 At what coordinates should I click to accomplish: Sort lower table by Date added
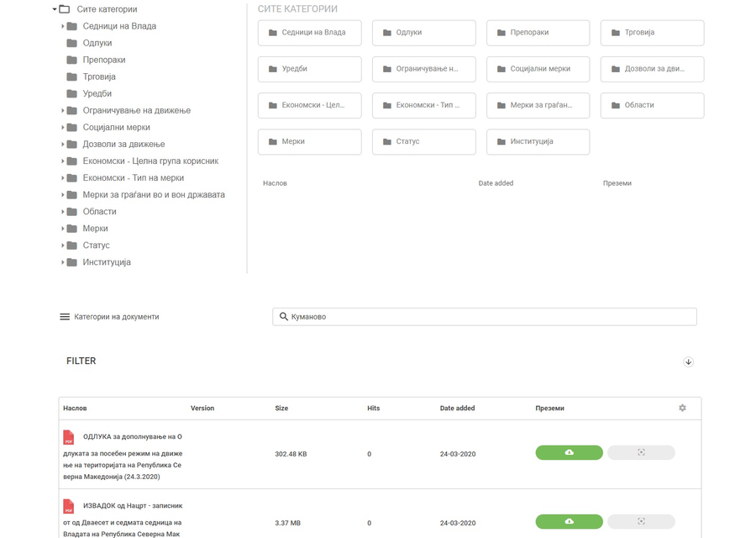coord(457,409)
